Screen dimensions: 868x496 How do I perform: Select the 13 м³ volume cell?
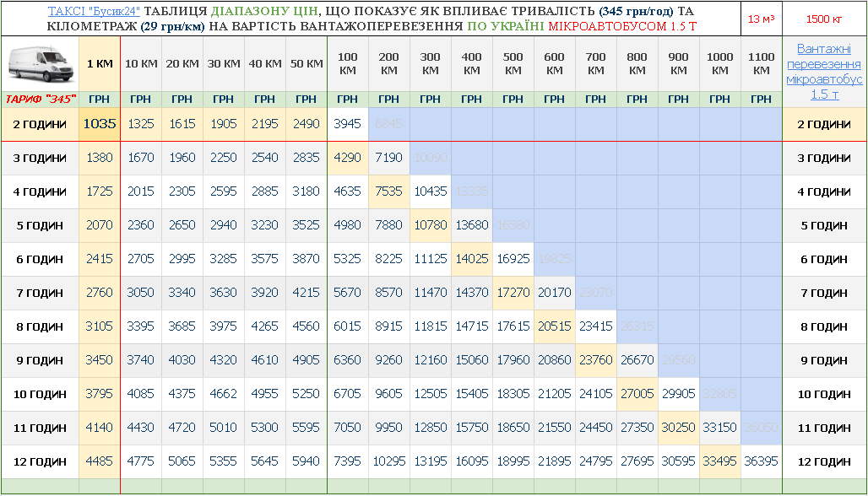click(x=761, y=19)
